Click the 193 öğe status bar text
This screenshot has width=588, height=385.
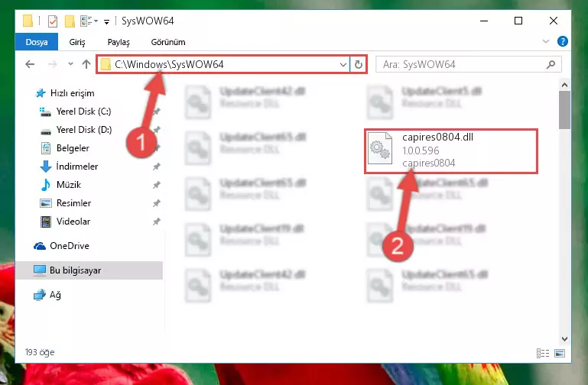[40, 352]
